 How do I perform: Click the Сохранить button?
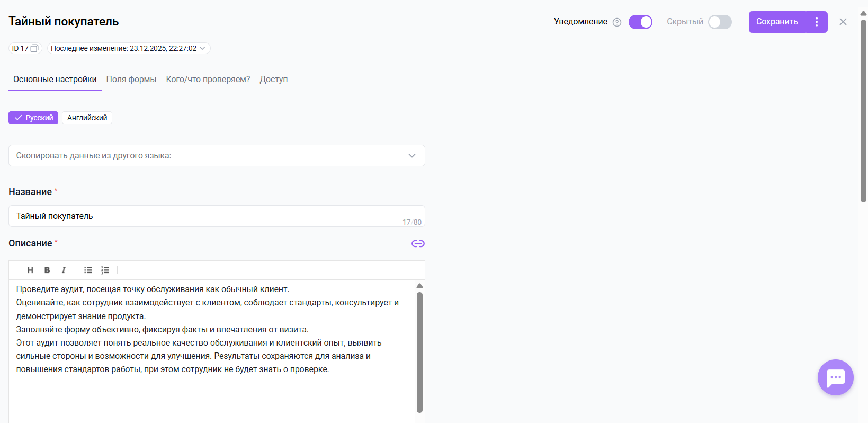pos(776,22)
